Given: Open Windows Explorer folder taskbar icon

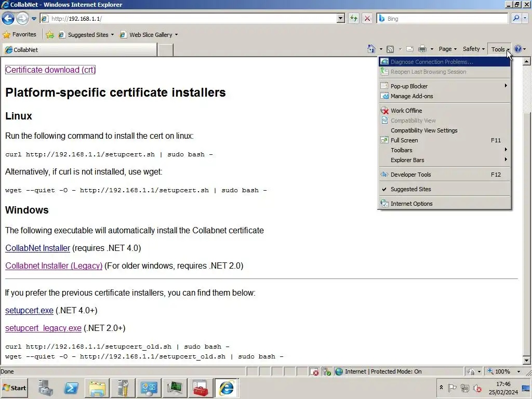Looking at the screenshot, I should [x=97, y=388].
